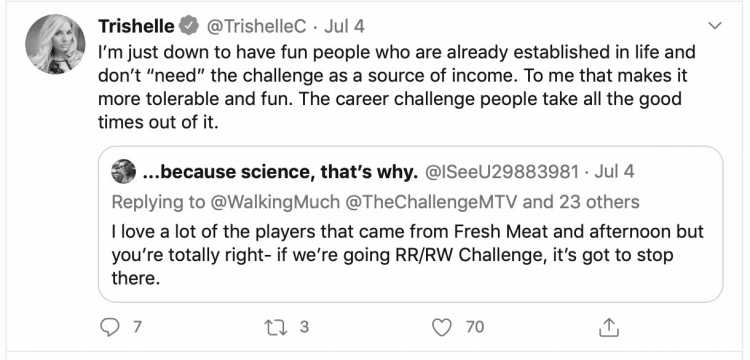
Task: Click Trishelle's verified badge icon
Action: (x=191, y=26)
